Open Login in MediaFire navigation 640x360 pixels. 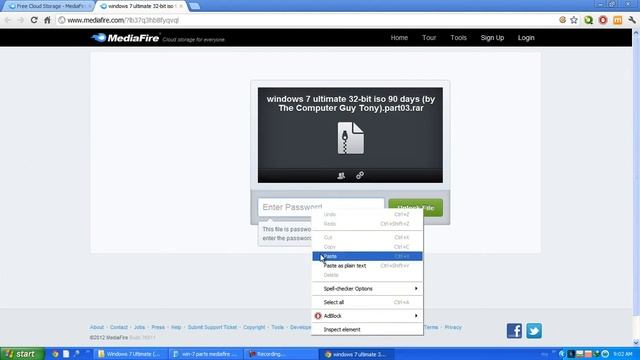tap(526, 38)
